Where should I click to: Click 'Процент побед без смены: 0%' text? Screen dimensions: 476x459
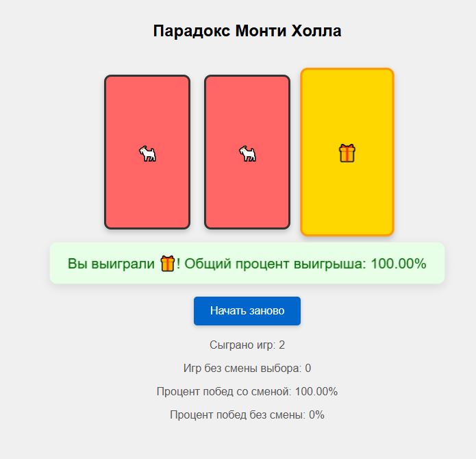[247, 414]
